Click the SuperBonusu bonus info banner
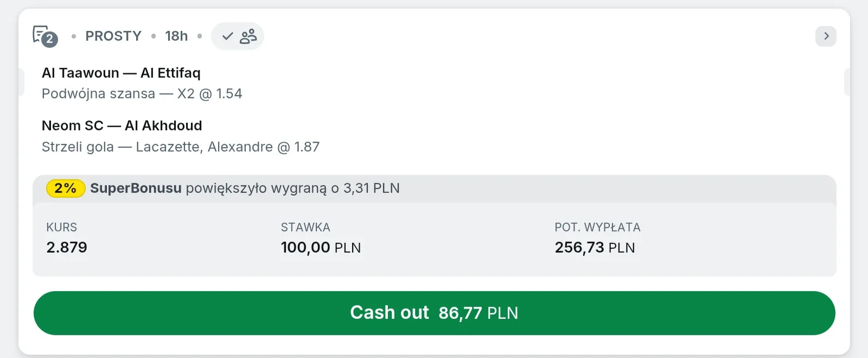This screenshot has width=868, height=358. [434, 189]
